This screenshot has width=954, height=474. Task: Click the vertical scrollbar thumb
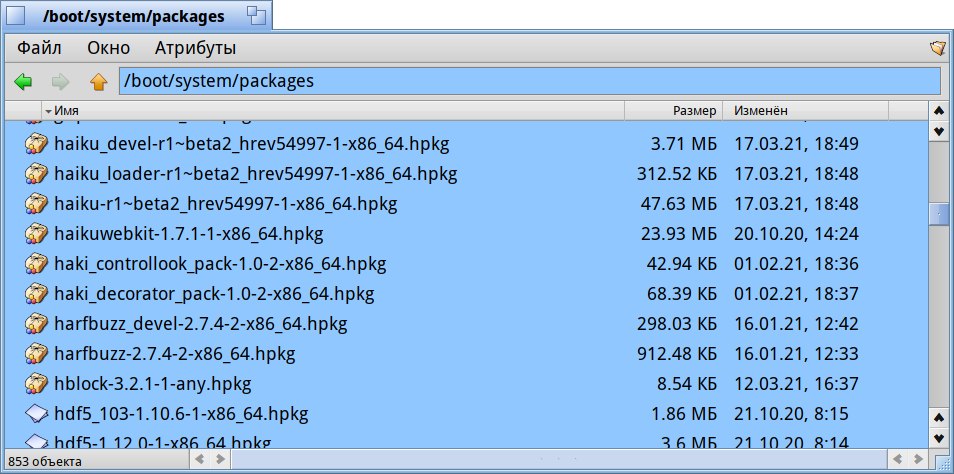tap(938, 214)
